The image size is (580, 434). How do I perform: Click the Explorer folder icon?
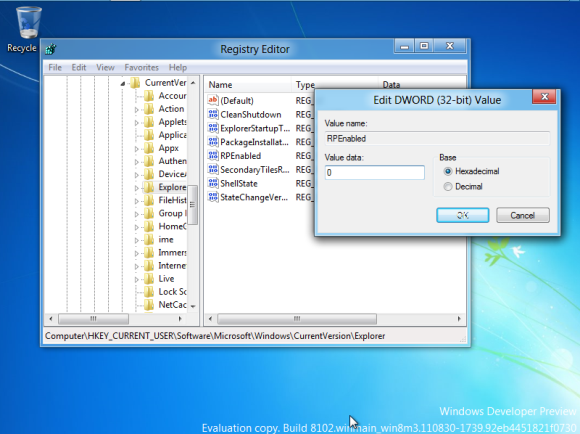[x=149, y=187]
